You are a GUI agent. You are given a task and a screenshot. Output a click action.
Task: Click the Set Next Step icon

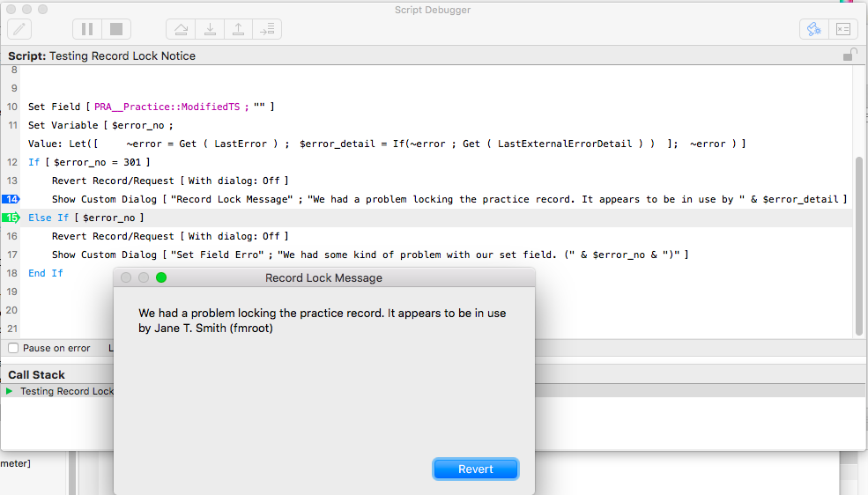click(267, 29)
